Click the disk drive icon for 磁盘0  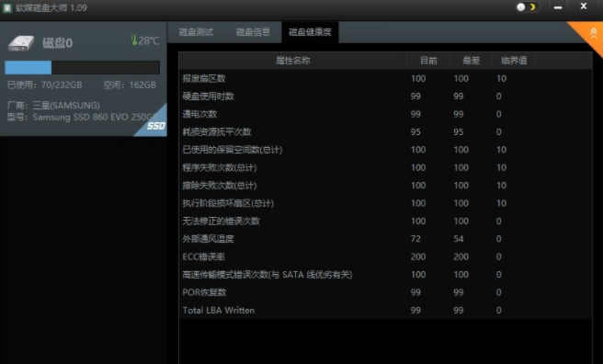pos(21,43)
